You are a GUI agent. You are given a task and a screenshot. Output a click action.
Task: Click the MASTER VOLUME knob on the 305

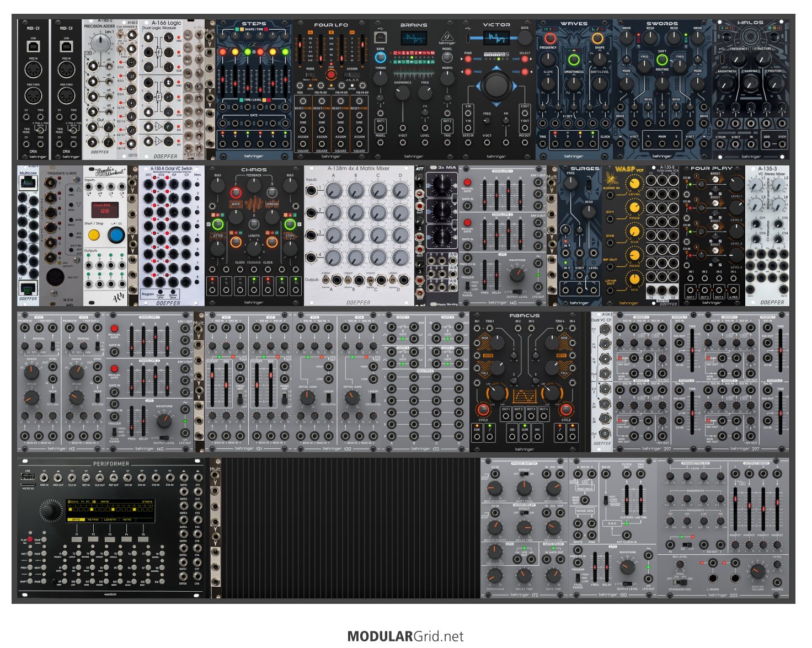coord(758,571)
